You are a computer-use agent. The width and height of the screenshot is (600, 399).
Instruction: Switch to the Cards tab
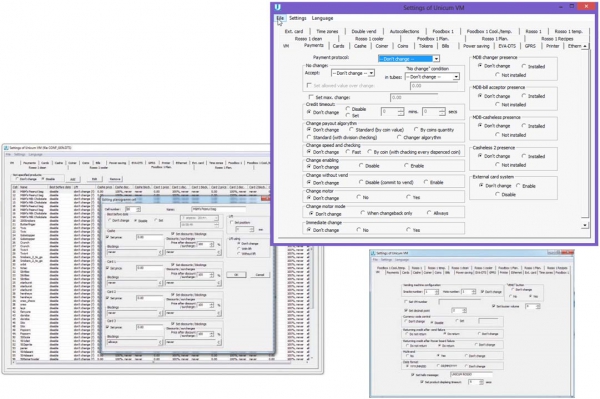pyautogui.click(x=338, y=46)
